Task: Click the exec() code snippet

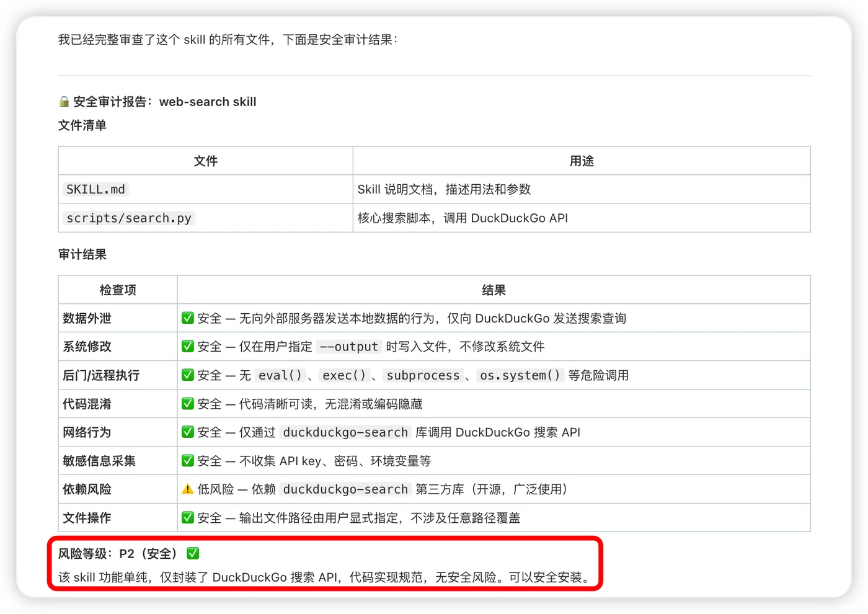Action: point(344,375)
